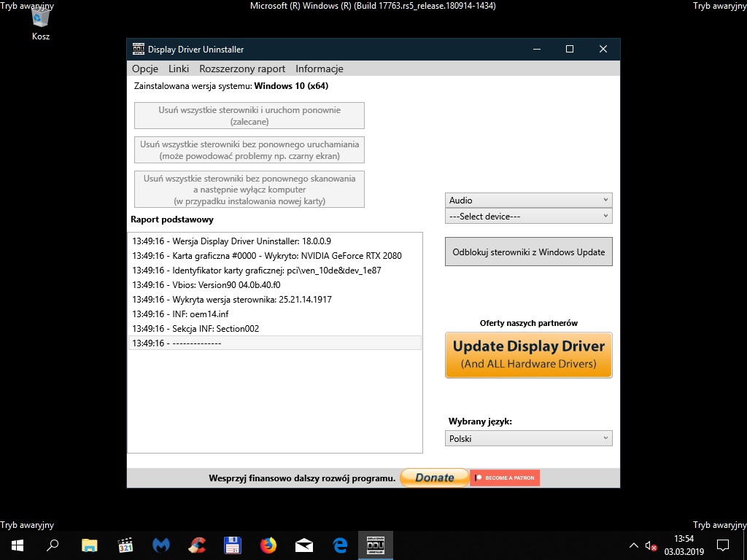
Task: Click the Become a Patron button
Action: point(505,478)
